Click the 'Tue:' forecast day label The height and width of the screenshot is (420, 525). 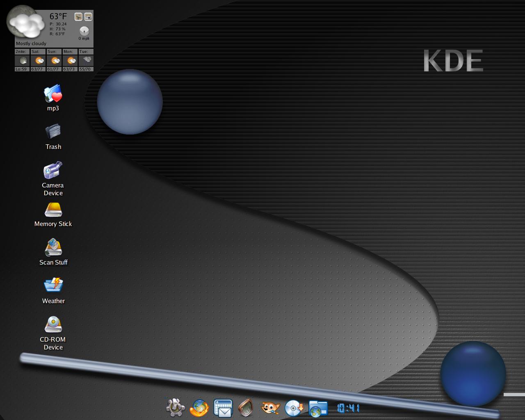pos(84,52)
